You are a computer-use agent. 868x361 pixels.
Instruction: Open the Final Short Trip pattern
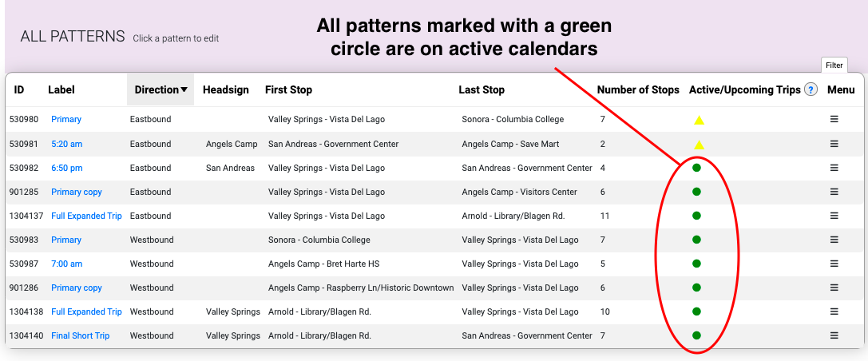[81, 335]
